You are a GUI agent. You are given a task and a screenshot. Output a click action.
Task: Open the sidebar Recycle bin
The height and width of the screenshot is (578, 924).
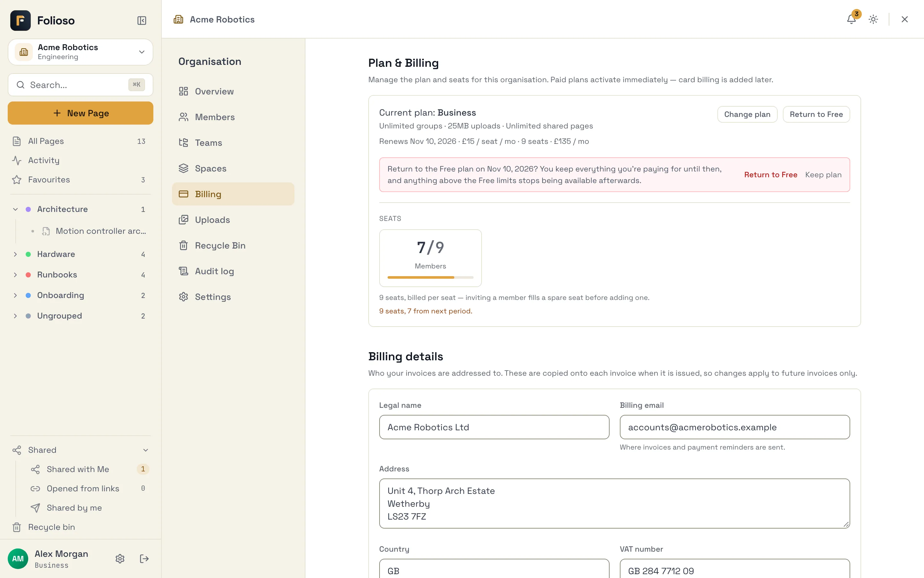click(80, 527)
